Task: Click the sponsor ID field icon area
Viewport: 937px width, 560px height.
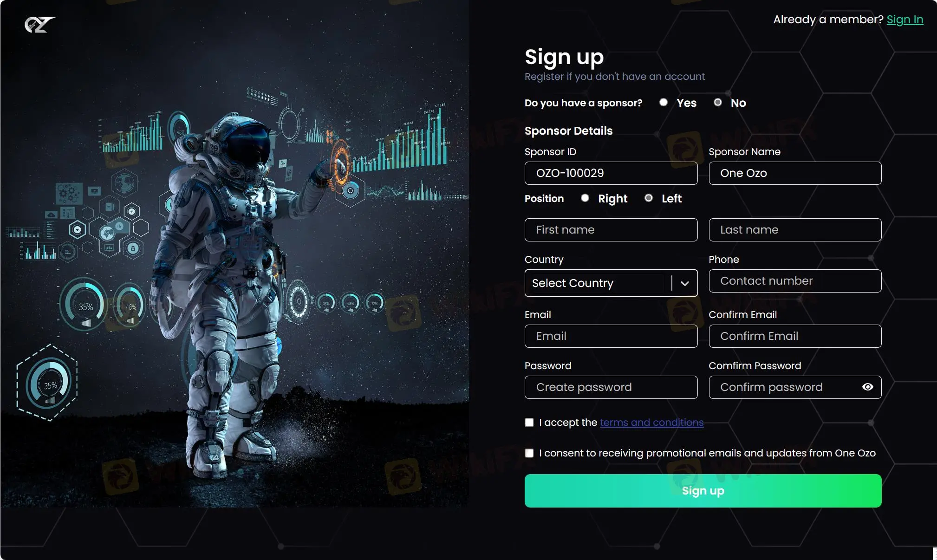Action: [611, 173]
